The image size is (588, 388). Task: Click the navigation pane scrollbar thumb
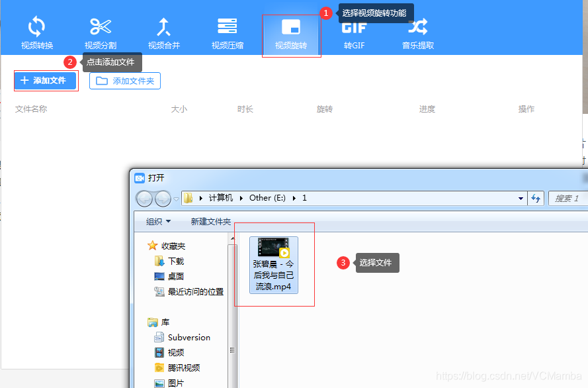233,316
